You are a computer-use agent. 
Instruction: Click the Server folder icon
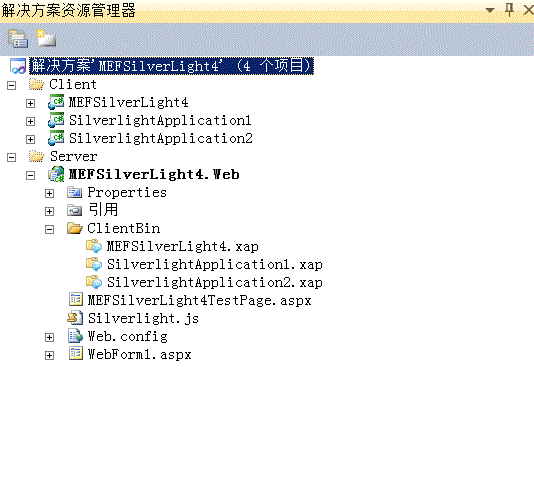[36, 156]
